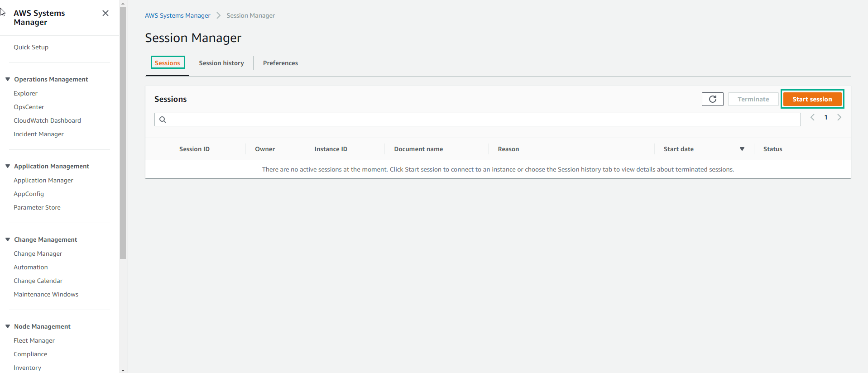Open Inventory
Viewport: 868px width, 373px height.
point(27,368)
